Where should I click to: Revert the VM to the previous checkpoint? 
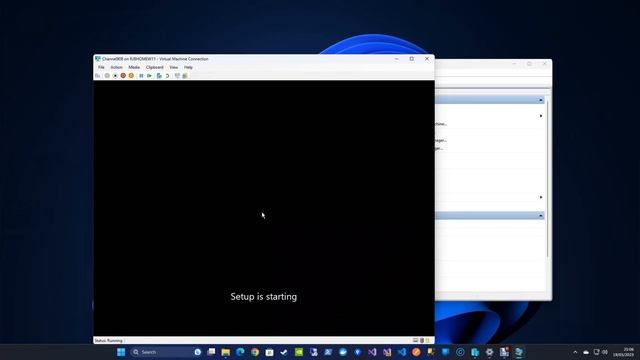tap(167, 76)
